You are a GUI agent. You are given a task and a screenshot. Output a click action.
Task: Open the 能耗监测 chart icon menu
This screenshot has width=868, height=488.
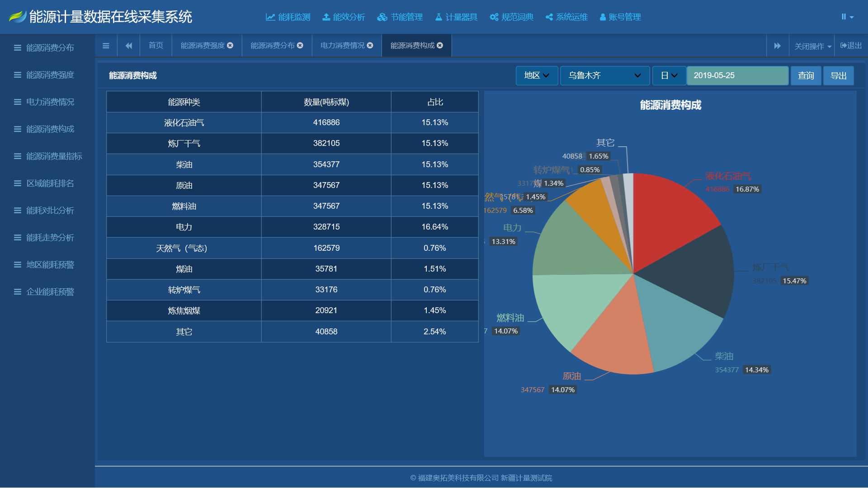click(270, 17)
